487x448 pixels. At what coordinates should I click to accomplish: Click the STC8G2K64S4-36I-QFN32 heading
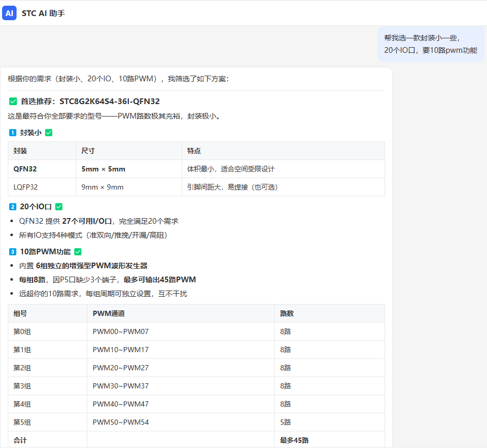coord(109,102)
